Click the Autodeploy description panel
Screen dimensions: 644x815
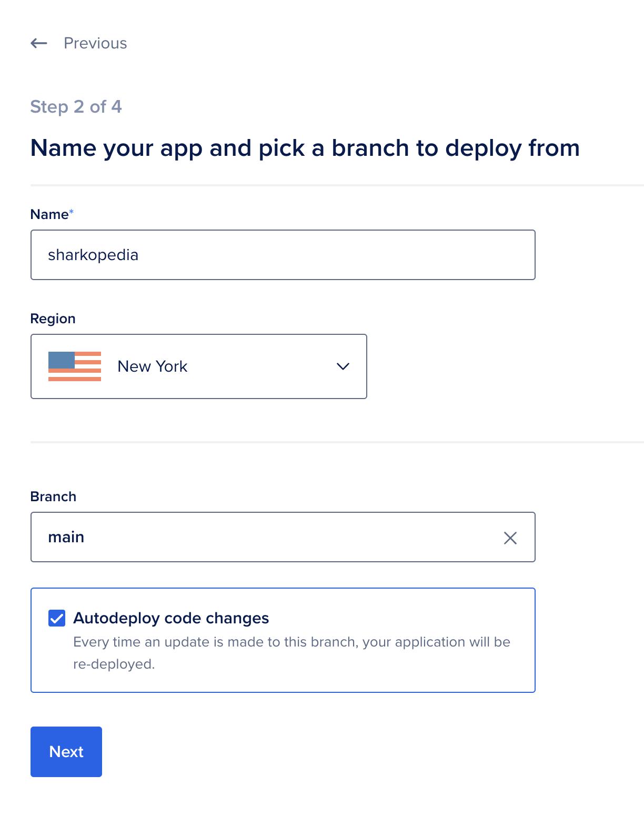coord(292,653)
